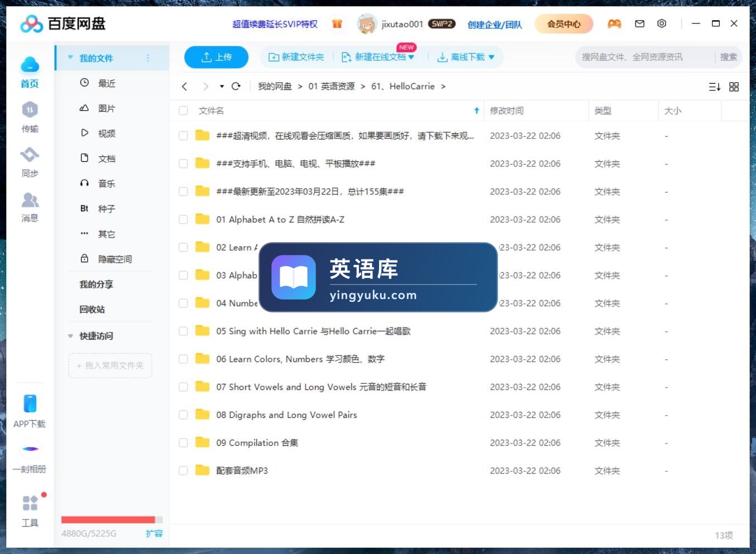Open the 同步 sync icon
This screenshot has width=756, height=554.
(x=30, y=154)
